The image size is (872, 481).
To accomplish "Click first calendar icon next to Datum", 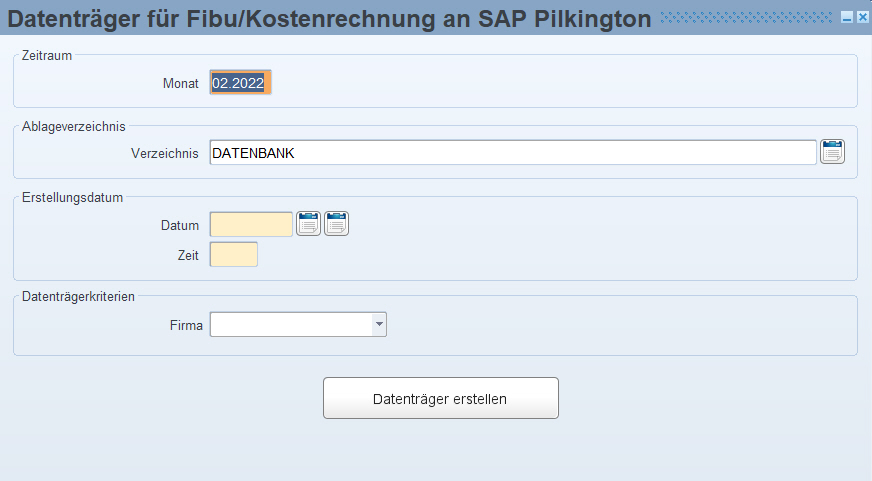I will coord(309,224).
